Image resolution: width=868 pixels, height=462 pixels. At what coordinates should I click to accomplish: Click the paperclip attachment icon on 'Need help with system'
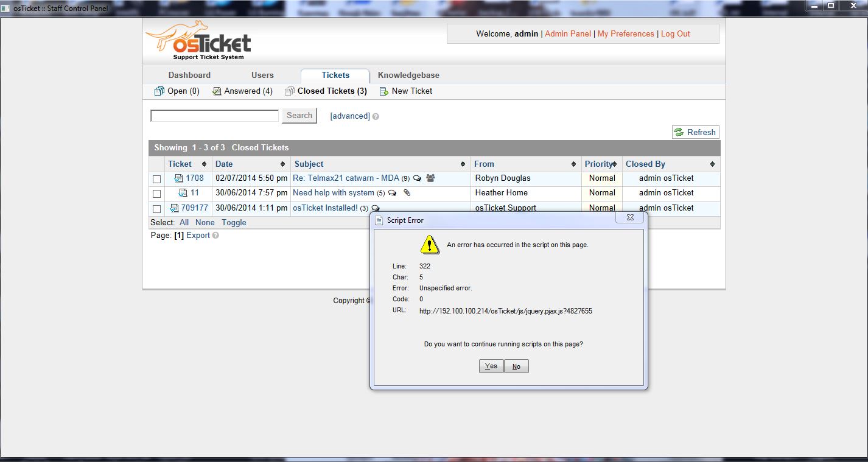coord(405,193)
